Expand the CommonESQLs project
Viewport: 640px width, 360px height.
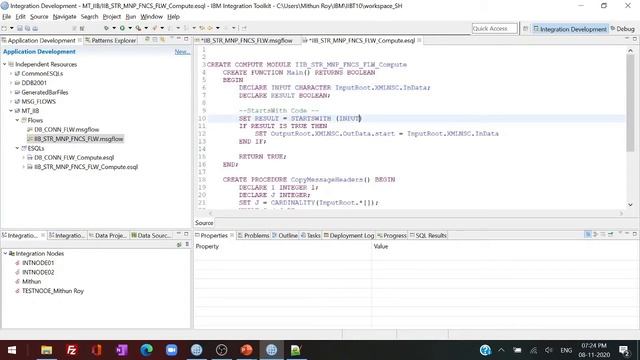pos(11,74)
